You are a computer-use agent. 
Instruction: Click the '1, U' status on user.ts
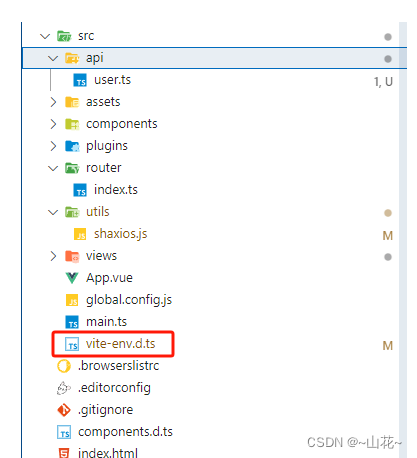click(383, 82)
